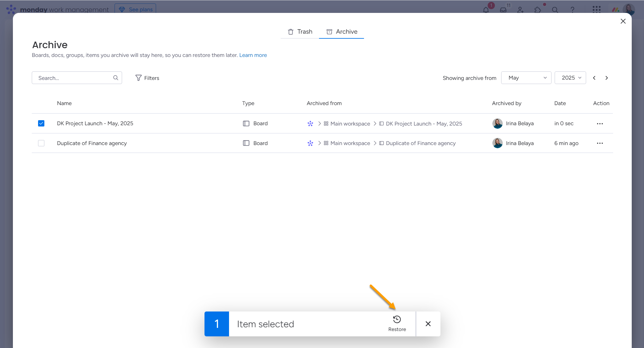
Task: Click the 'in 0 sec' date cell
Action: [564, 123]
